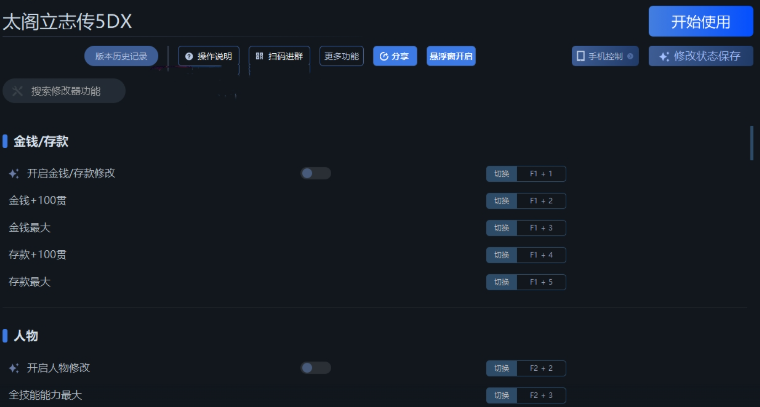This screenshot has width=760, height=407.
Task: Click sparkle icon beside 开启人物修改
Action: pos(14,368)
